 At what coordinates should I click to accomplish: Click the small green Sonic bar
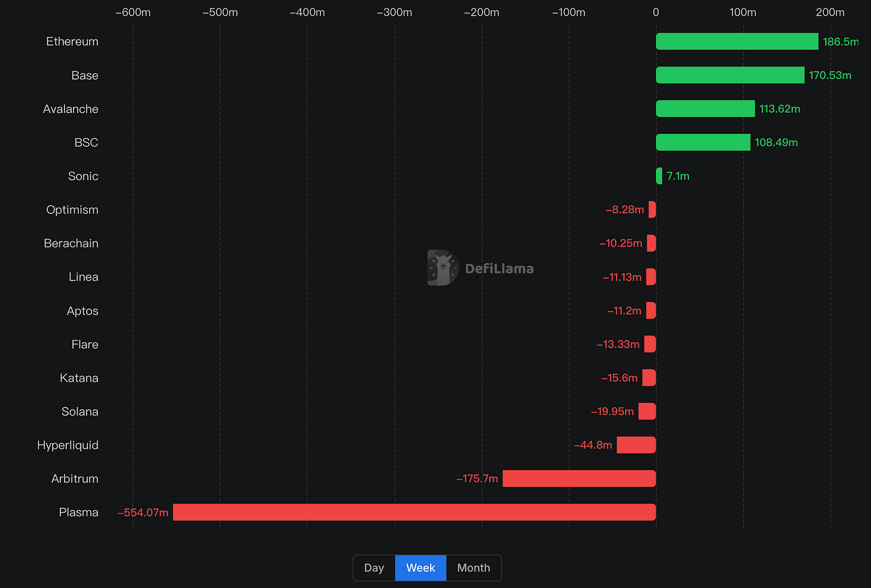pyautogui.click(x=659, y=176)
